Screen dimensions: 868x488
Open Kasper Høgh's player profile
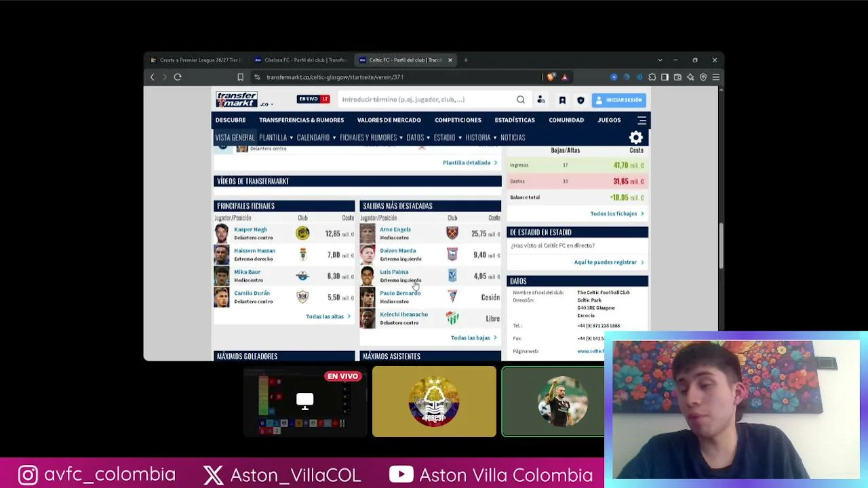pos(250,230)
